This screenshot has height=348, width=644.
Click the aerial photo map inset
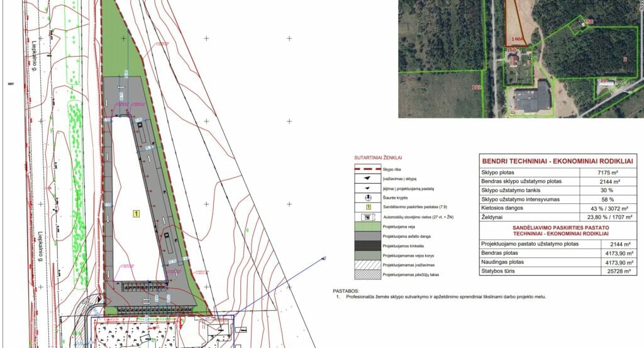pyautogui.click(x=521, y=59)
